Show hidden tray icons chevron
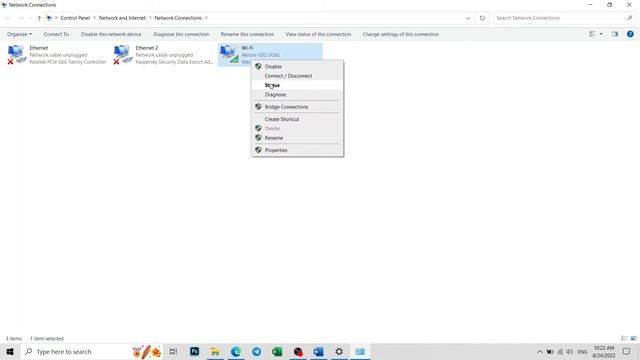The image size is (640, 360). [540, 352]
